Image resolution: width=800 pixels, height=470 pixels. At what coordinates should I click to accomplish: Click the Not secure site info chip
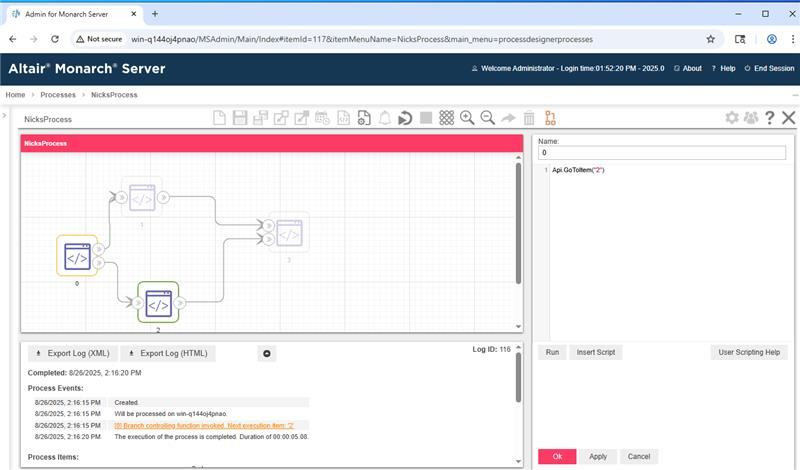click(x=99, y=39)
